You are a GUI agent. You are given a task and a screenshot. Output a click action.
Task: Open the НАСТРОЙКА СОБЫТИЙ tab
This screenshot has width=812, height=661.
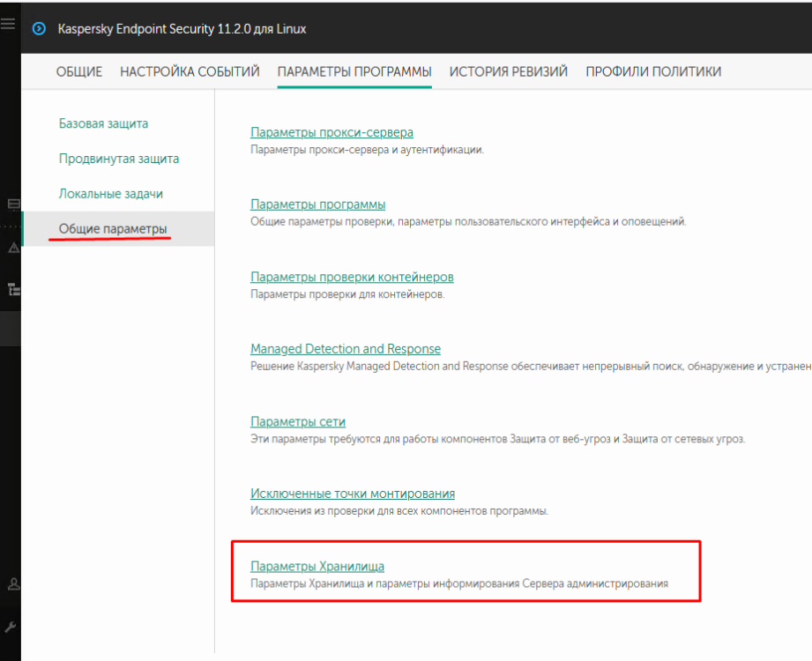[x=190, y=71]
